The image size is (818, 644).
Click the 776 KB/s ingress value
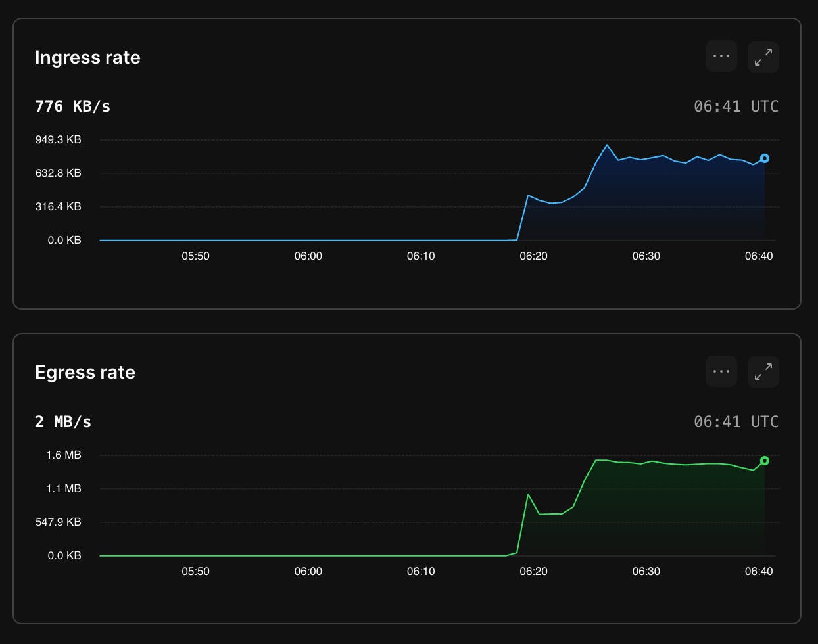coord(72,106)
